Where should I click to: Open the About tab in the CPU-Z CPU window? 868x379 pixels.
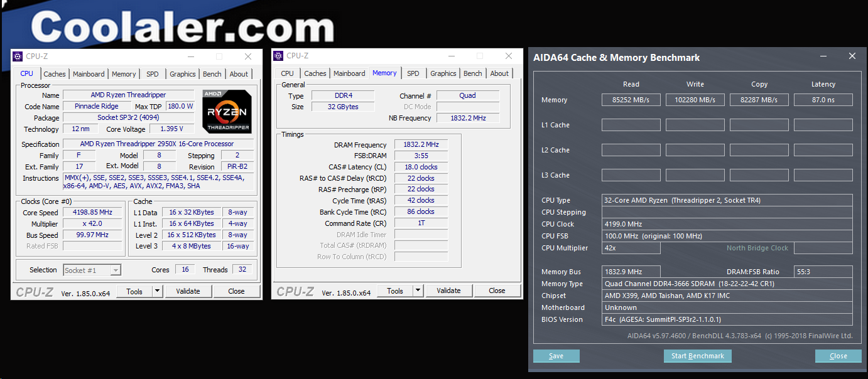(239, 74)
